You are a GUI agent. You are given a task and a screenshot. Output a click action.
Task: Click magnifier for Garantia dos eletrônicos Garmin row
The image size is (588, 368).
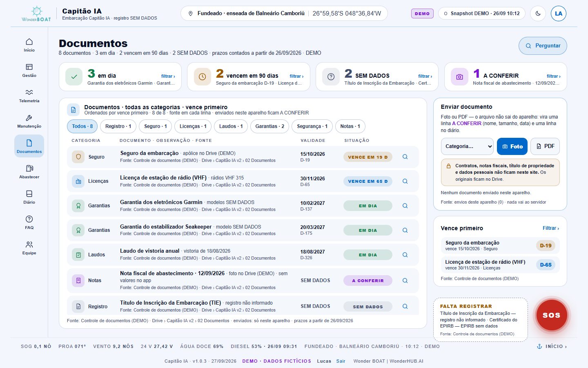coord(405,206)
